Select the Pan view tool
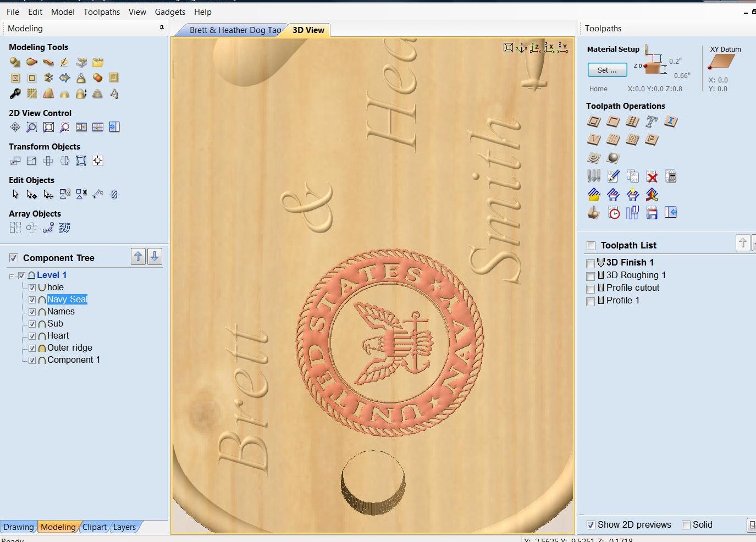 (x=15, y=127)
